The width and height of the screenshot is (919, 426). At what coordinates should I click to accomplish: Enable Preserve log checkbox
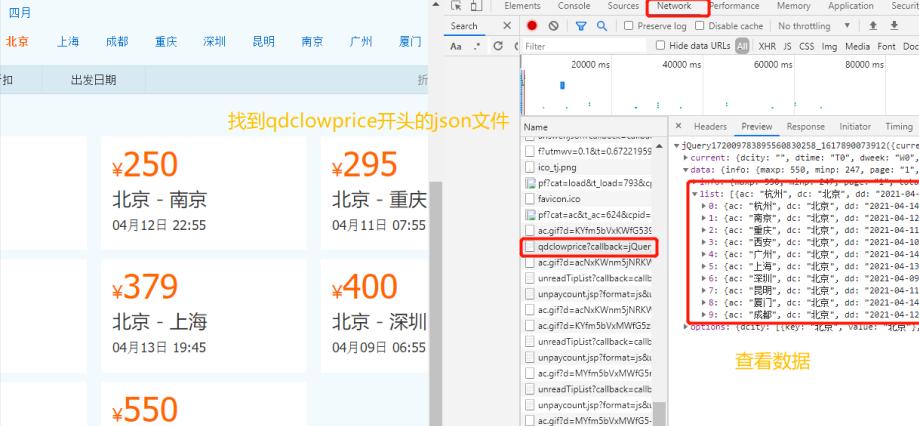[x=628, y=26]
